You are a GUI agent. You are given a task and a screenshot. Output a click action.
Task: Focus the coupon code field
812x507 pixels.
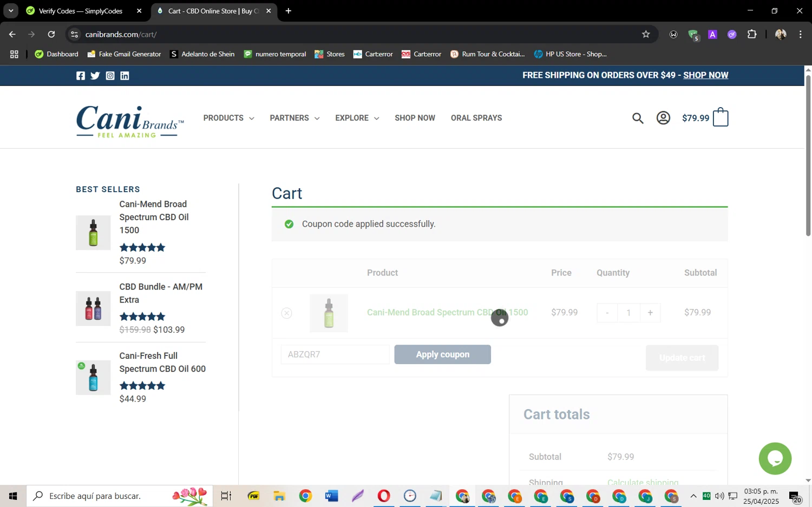pyautogui.click(x=335, y=354)
